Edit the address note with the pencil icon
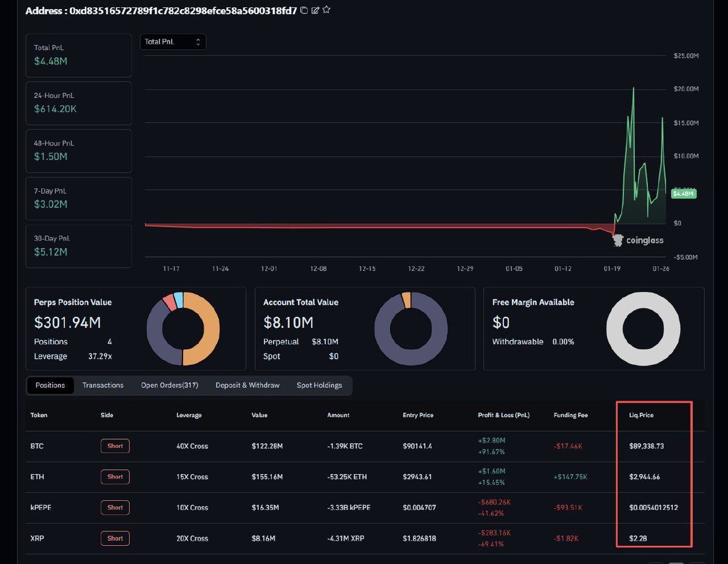This screenshot has width=728, height=564. tap(315, 10)
